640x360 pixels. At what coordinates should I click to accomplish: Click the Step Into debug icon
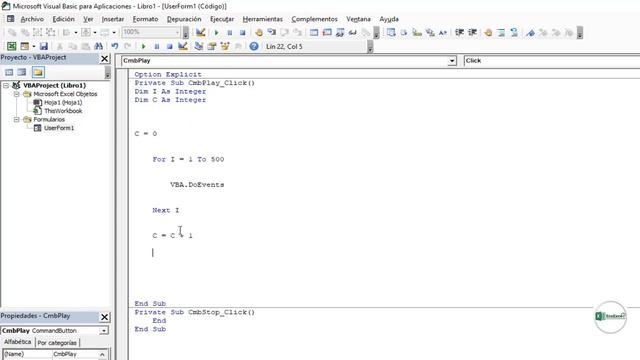271,32
